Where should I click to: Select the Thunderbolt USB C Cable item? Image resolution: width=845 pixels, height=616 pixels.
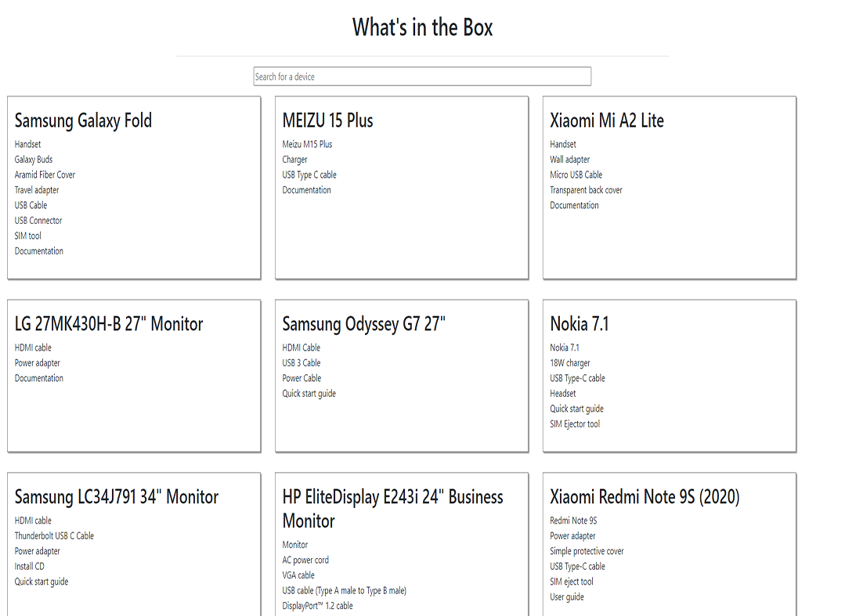point(54,535)
